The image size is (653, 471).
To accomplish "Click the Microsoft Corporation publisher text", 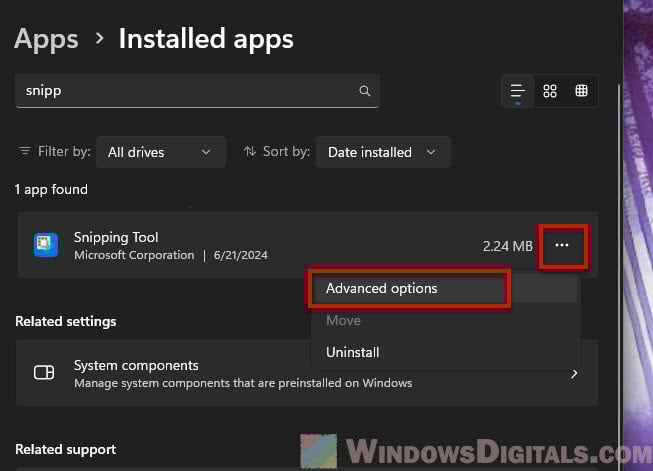I will pos(134,255).
